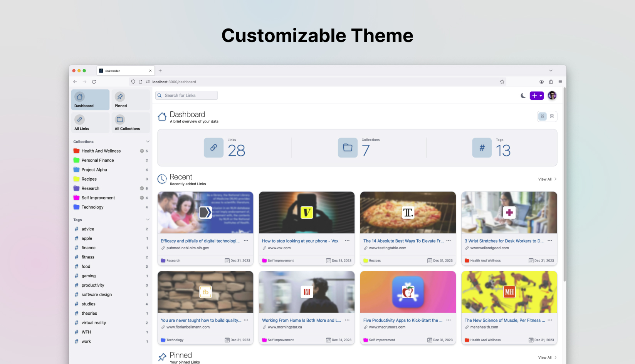Image resolution: width=635 pixels, height=364 pixels.
Task: Select the food tag
Action: click(x=111, y=267)
